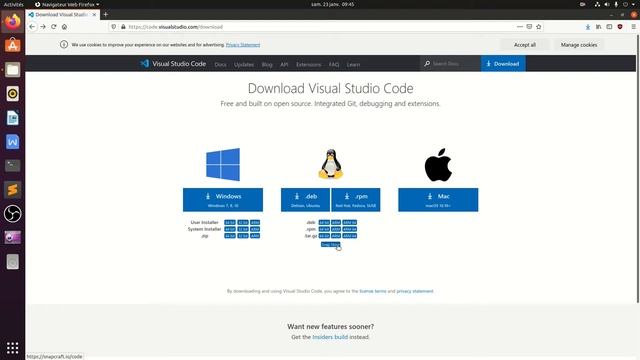This screenshot has width=640, height=360.
Task: Click the Search Docs field
Action: pyautogui.click(x=450, y=64)
